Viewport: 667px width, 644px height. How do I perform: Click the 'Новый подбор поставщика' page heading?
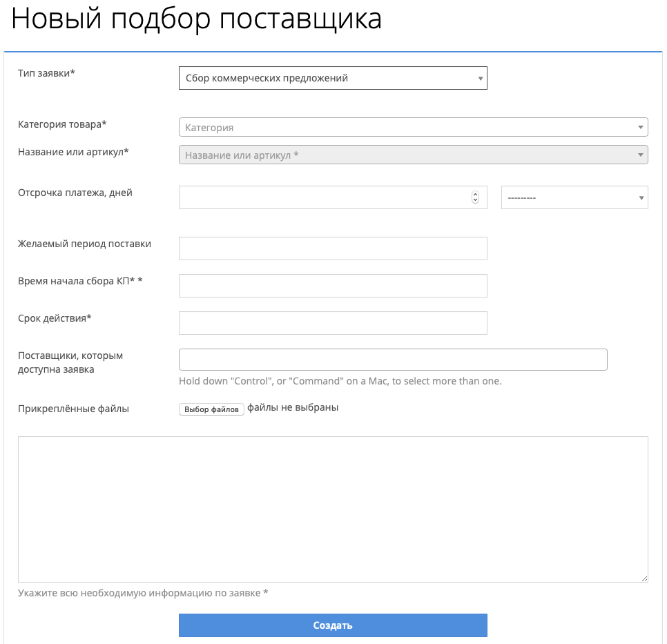tap(197, 19)
